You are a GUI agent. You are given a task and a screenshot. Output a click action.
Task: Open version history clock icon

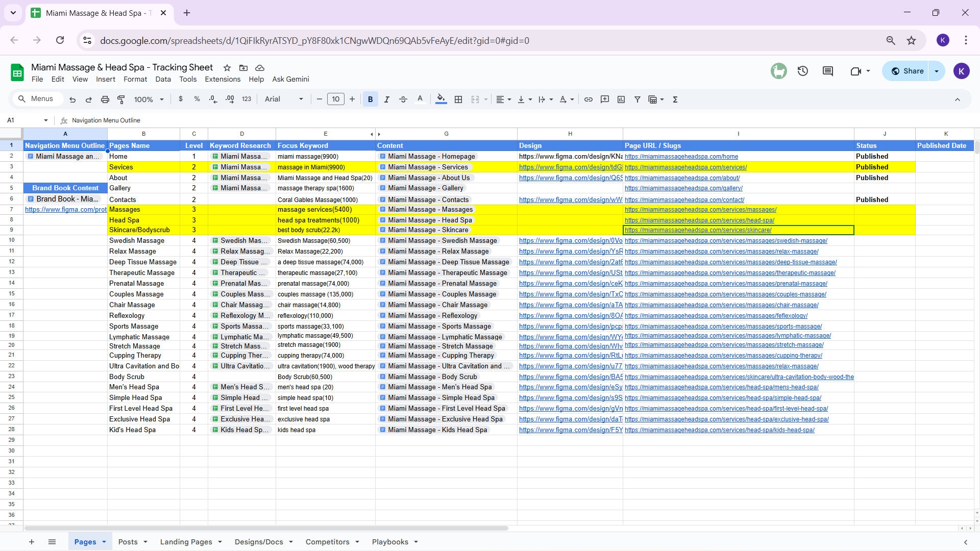[802, 71]
